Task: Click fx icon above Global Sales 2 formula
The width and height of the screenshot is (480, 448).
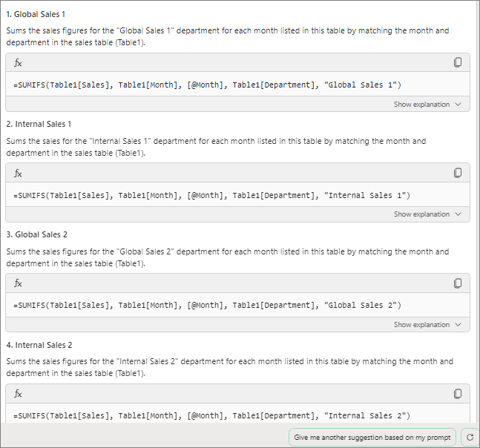Action: point(18,283)
